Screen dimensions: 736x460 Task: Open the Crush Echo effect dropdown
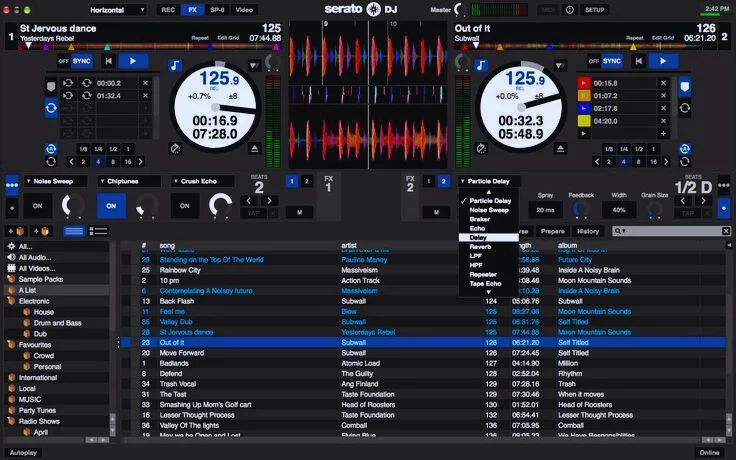pos(203,181)
